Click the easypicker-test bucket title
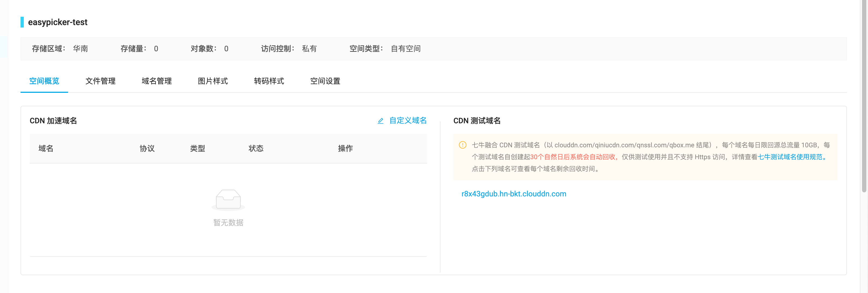 58,22
